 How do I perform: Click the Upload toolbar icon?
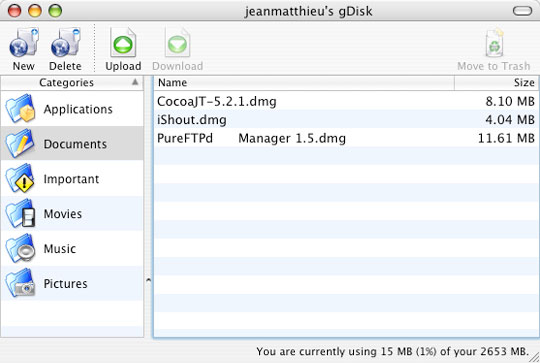tap(123, 43)
